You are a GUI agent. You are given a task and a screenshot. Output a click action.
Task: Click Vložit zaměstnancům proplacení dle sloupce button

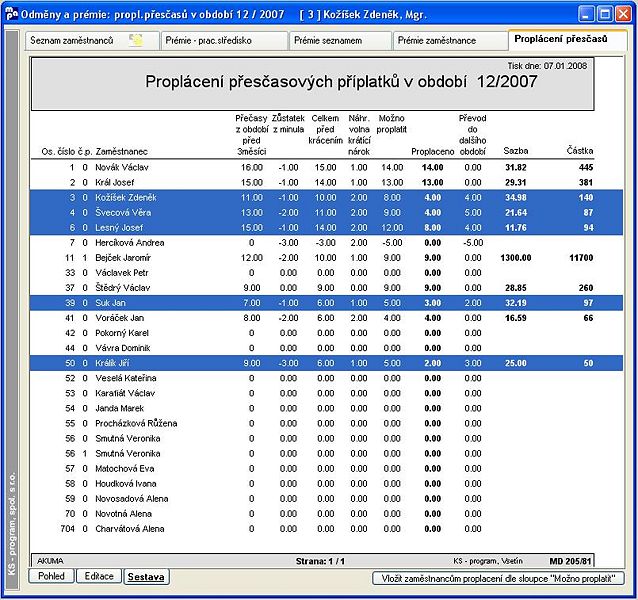point(498,578)
